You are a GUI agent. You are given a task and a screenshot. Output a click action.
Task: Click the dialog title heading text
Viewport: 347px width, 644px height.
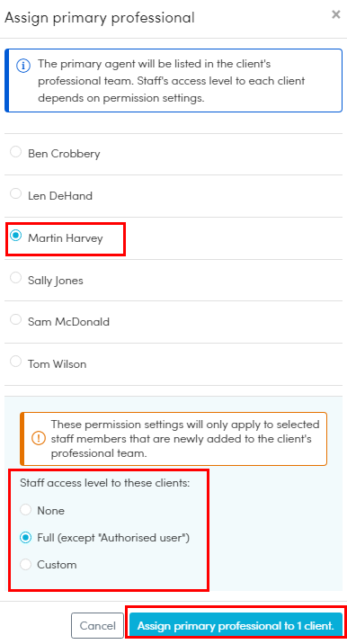[x=100, y=18]
